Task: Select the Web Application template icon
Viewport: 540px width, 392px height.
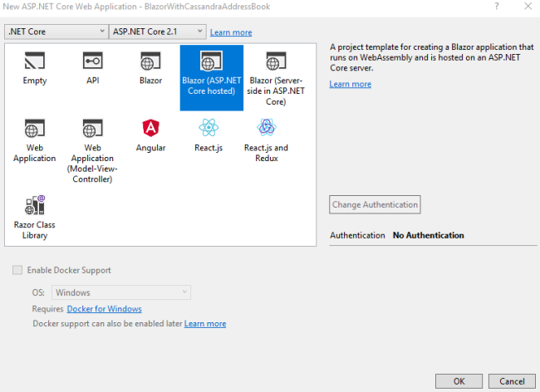Action: click(x=35, y=128)
